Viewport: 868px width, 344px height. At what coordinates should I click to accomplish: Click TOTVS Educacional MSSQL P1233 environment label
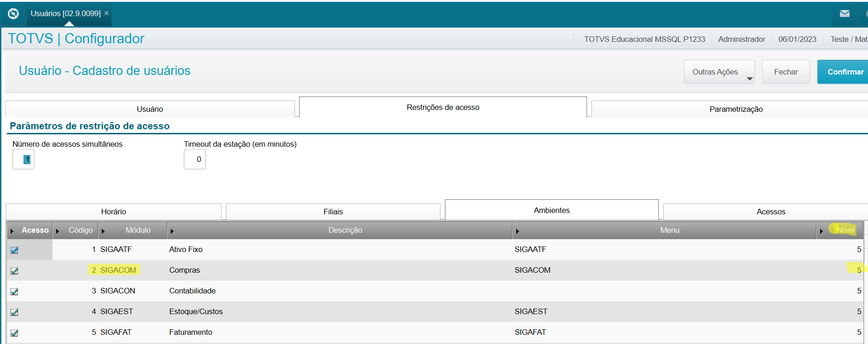[645, 39]
